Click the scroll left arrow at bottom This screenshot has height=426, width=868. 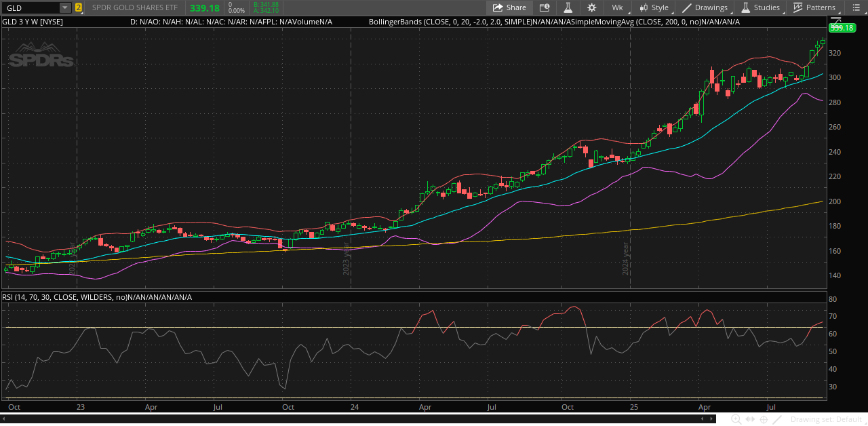click(x=5, y=419)
